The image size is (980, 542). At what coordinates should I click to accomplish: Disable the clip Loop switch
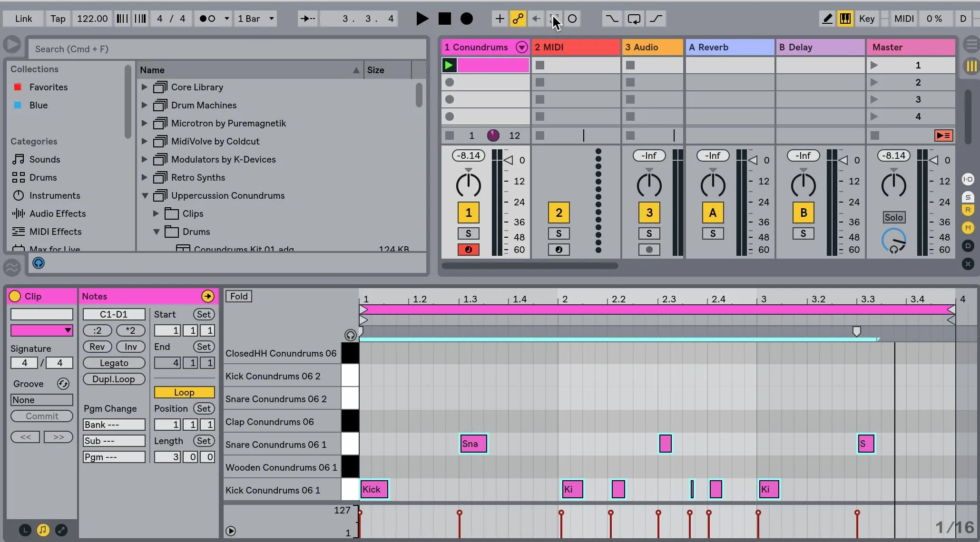coord(184,392)
